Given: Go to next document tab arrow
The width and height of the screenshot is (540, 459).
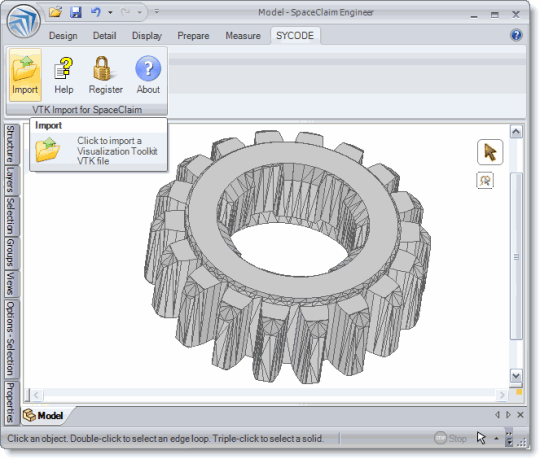Looking at the screenshot, I should pos(508,415).
